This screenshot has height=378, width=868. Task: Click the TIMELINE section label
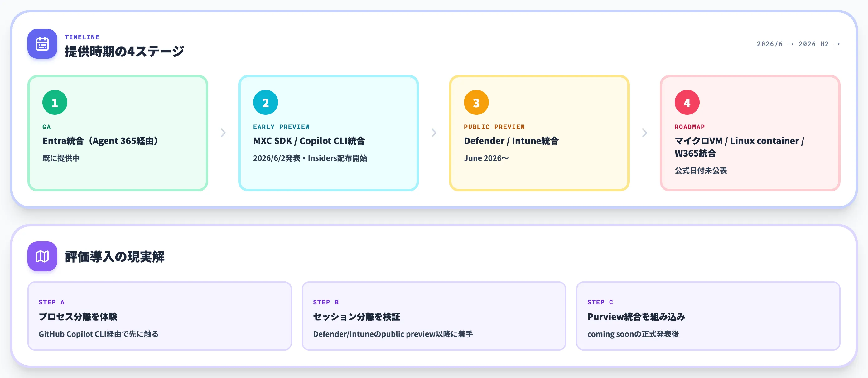pyautogui.click(x=82, y=37)
